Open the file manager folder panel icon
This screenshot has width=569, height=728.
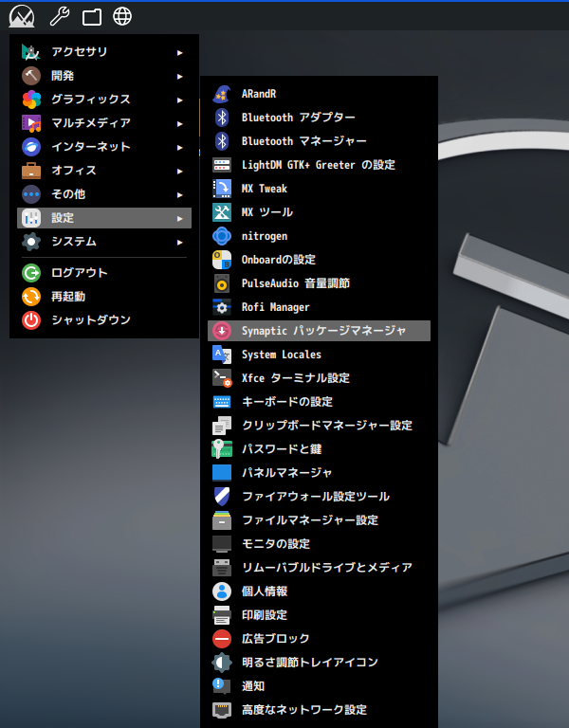point(92,17)
